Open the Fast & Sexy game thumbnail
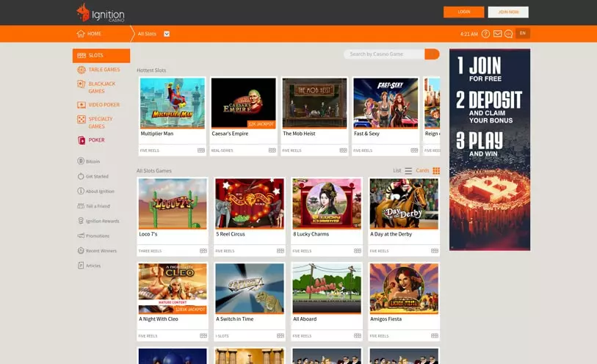 pos(386,103)
